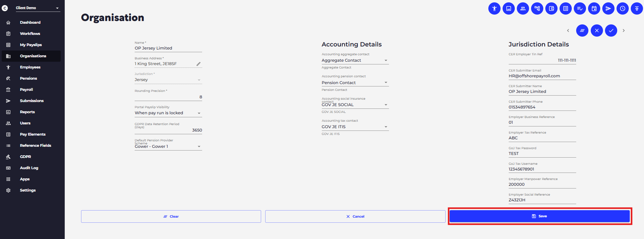Click the Rounding Precision field
The height and width of the screenshot is (239, 644).
coord(168,97)
